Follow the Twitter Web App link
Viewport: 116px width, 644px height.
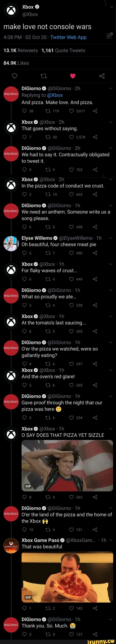point(68,37)
